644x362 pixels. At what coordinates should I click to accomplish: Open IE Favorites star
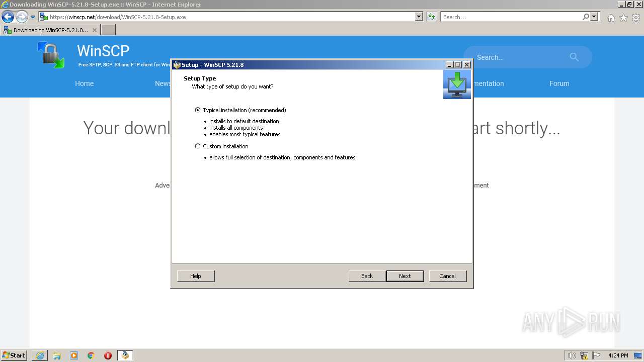point(623,18)
